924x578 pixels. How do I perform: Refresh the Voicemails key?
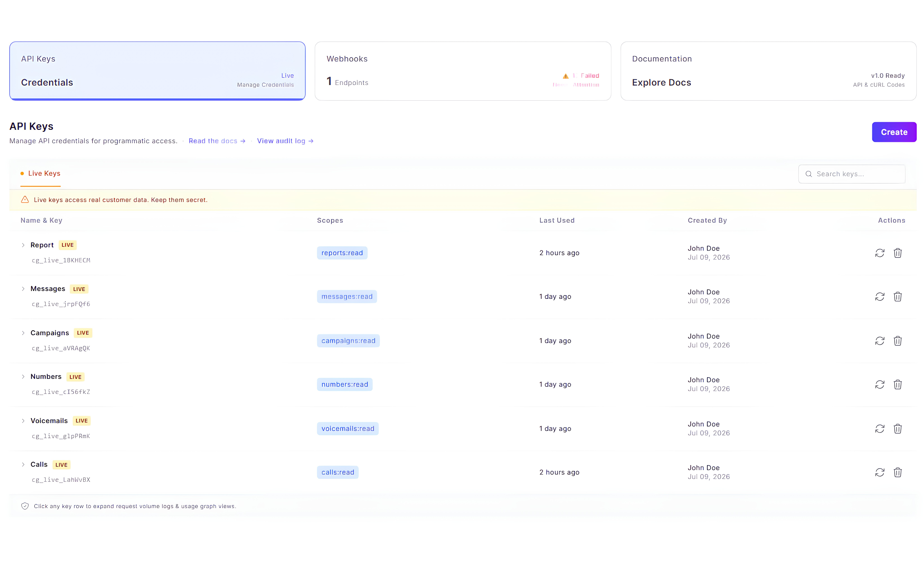(x=880, y=429)
